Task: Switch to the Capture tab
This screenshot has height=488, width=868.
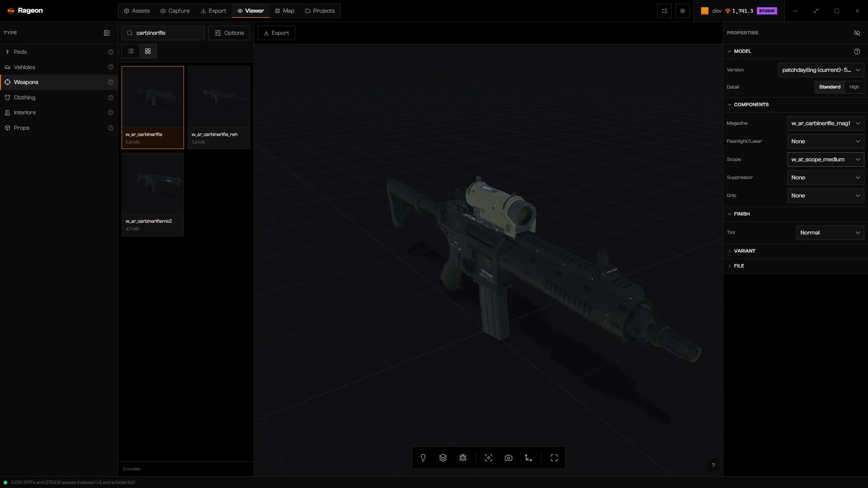Action: pos(175,11)
